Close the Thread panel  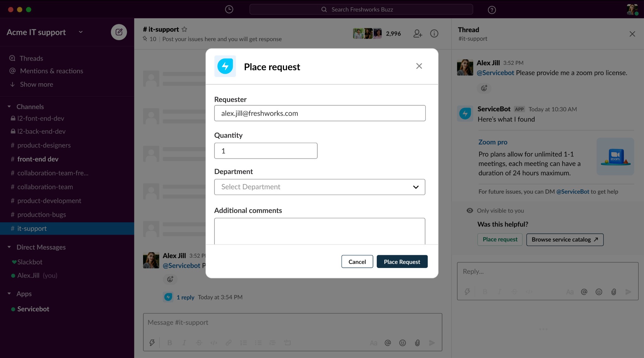(632, 34)
